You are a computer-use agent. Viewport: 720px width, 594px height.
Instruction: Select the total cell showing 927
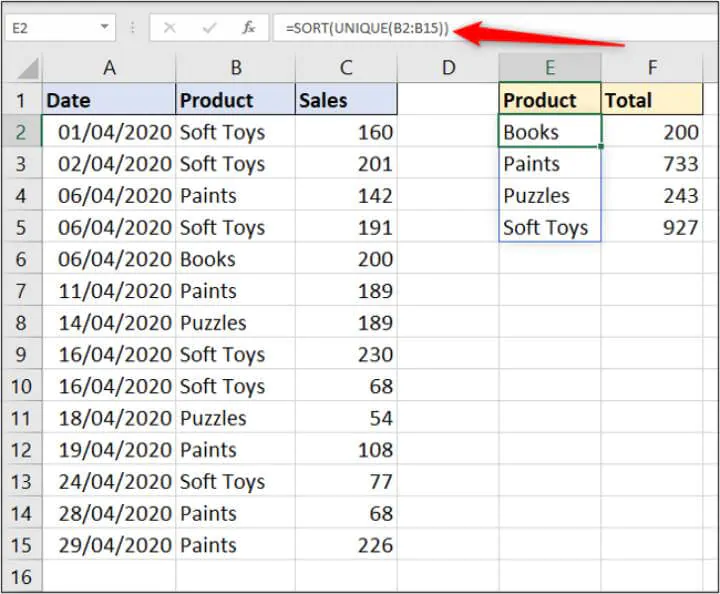coord(652,227)
